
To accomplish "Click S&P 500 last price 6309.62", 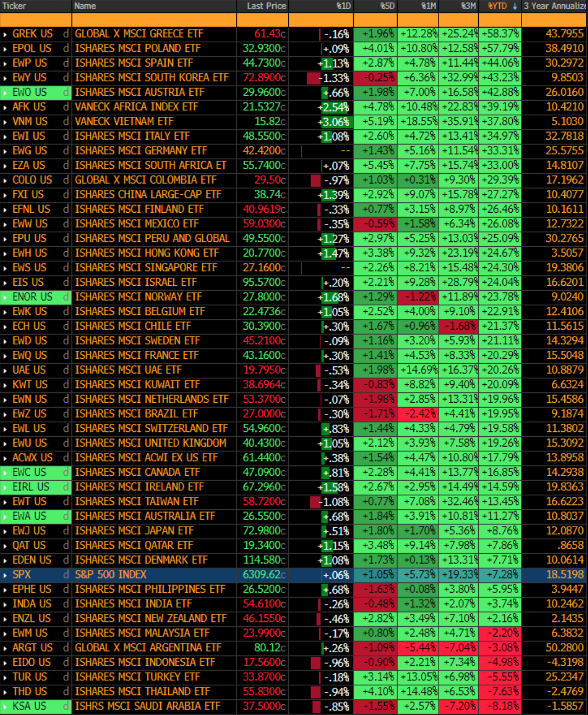I will pos(265,575).
